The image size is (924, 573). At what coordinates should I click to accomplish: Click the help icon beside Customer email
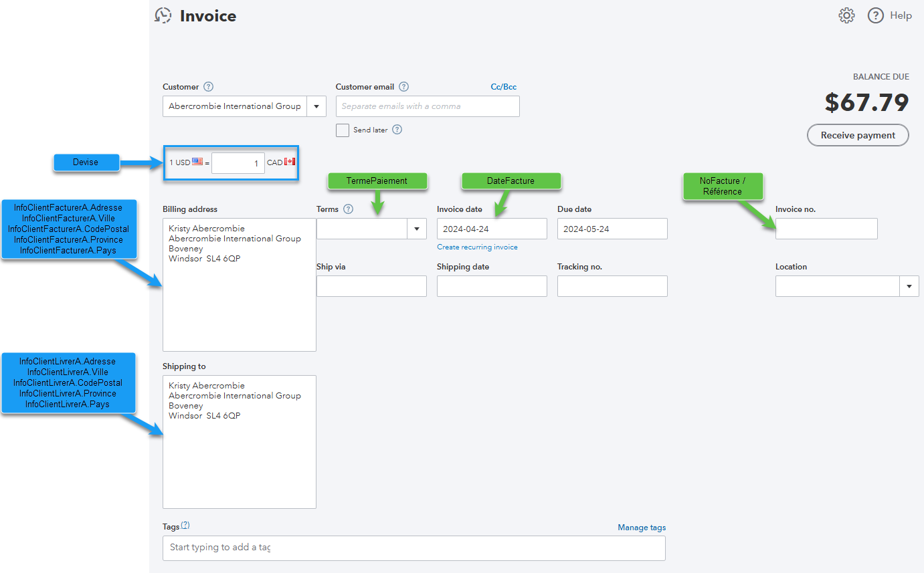tap(403, 87)
